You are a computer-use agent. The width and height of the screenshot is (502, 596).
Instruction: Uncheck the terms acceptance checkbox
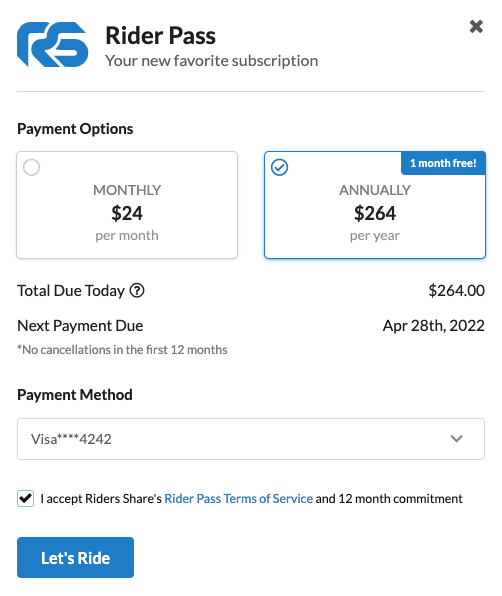(x=25, y=498)
